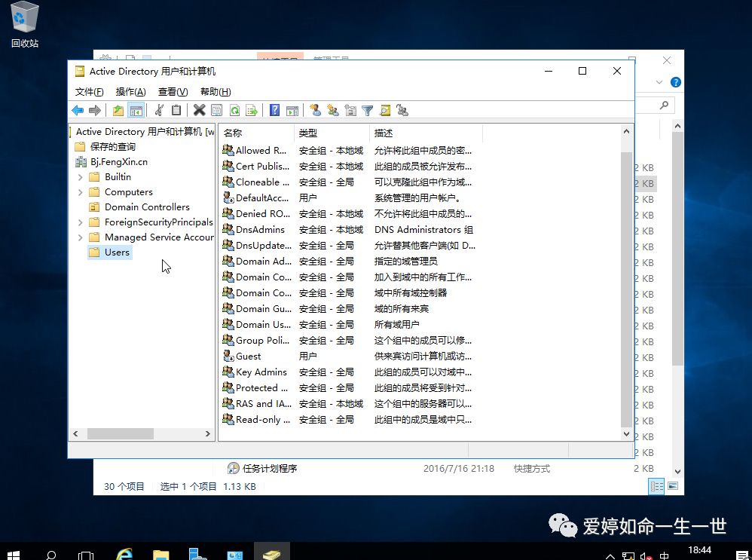This screenshot has height=560, width=752.
Task: Open Task View on the taskbar
Action: pyautogui.click(x=86, y=554)
